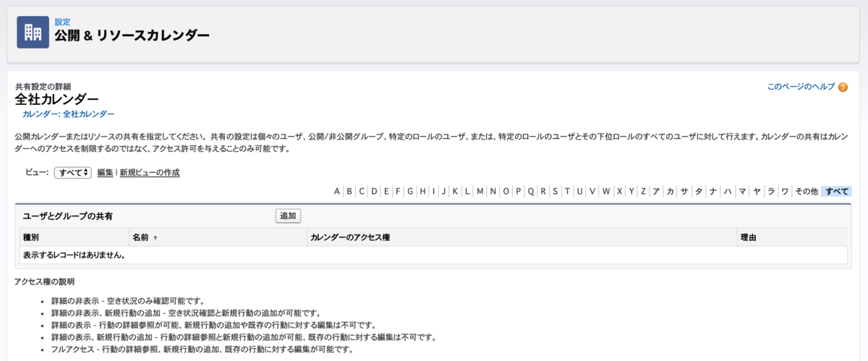Screen dimensions: 868x361
Task: Filter list by letter O
Action: [506, 192]
